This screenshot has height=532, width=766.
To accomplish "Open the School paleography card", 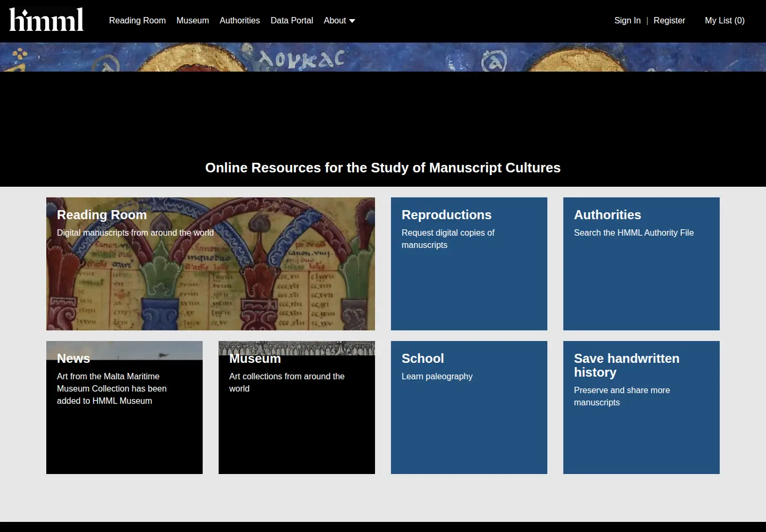I will (x=469, y=408).
